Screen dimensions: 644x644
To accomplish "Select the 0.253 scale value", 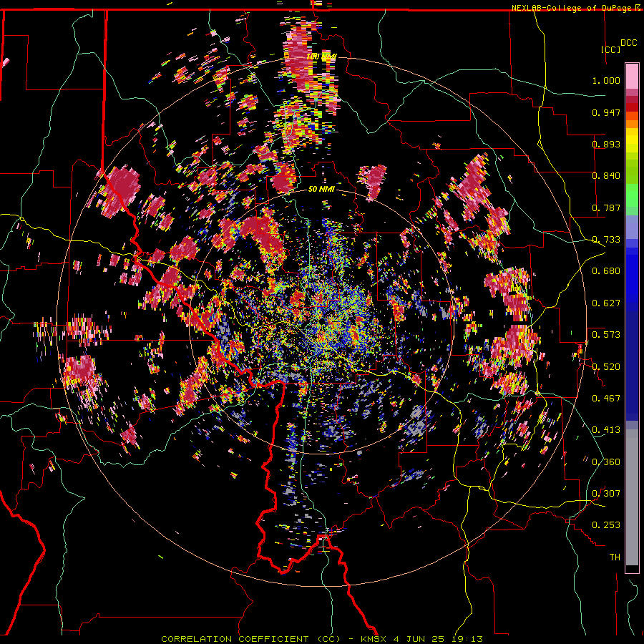I will (x=606, y=525).
